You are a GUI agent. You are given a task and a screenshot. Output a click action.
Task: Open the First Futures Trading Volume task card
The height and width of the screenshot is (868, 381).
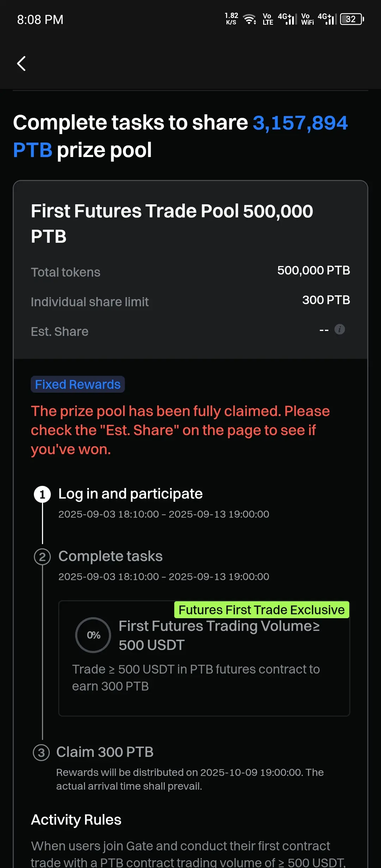[x=204, y=658]
